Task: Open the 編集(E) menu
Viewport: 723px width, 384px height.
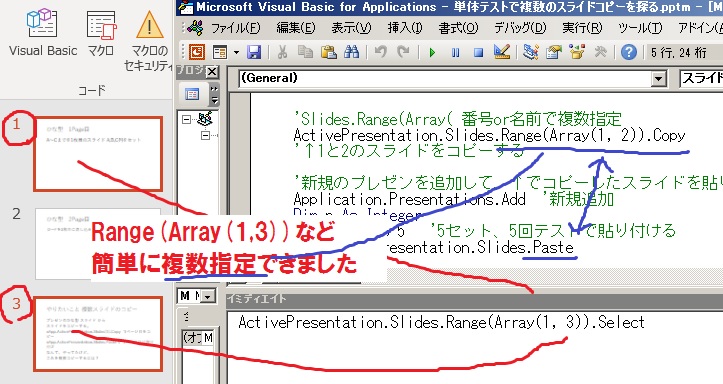Action: point(296,29)
